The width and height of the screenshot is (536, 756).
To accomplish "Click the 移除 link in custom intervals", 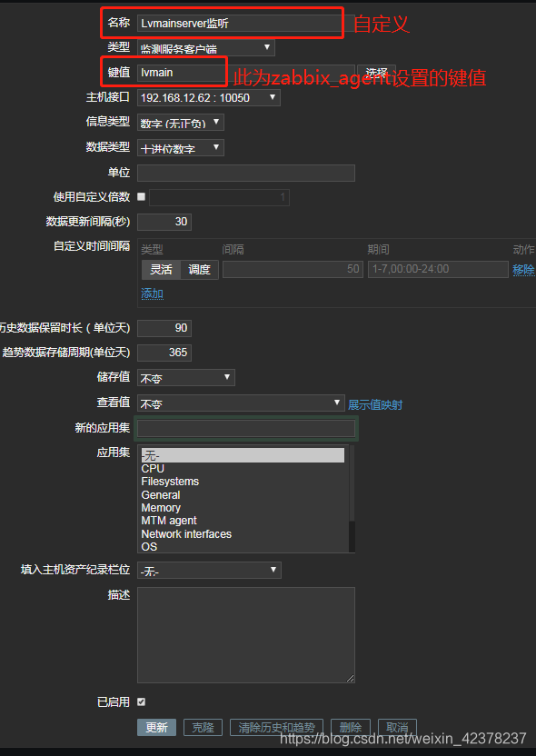I will pyautogui.click(x=524, y=270).
